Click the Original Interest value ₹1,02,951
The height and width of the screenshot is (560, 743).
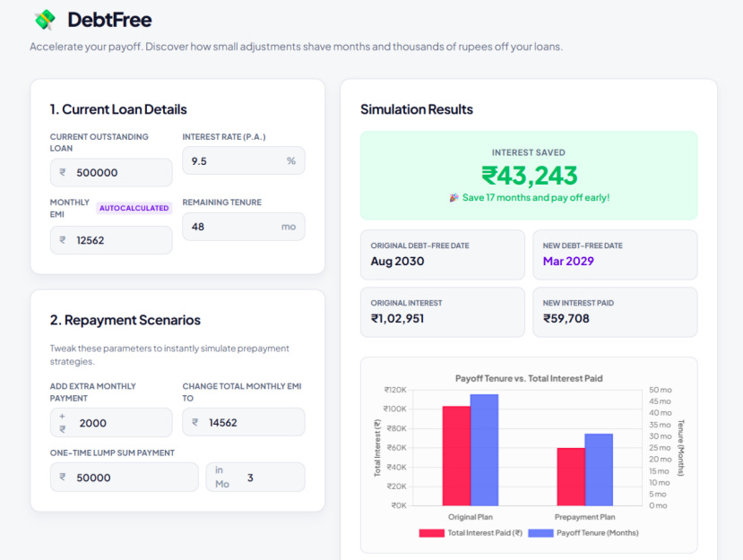coord(397,318)
